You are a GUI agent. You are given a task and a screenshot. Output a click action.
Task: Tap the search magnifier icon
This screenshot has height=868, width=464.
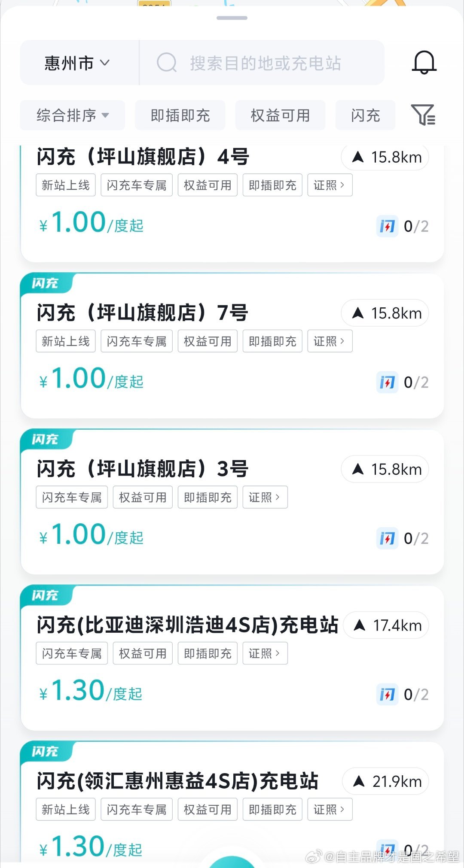167,63
